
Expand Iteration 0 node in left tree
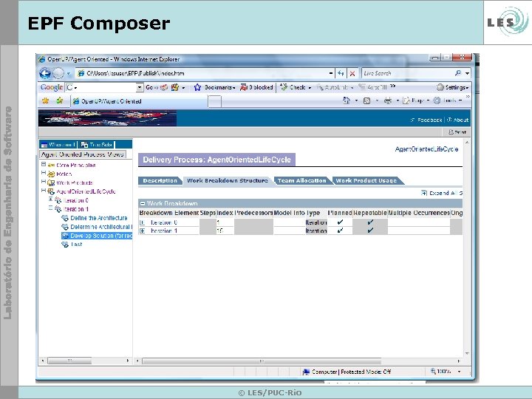click(50, 199)
